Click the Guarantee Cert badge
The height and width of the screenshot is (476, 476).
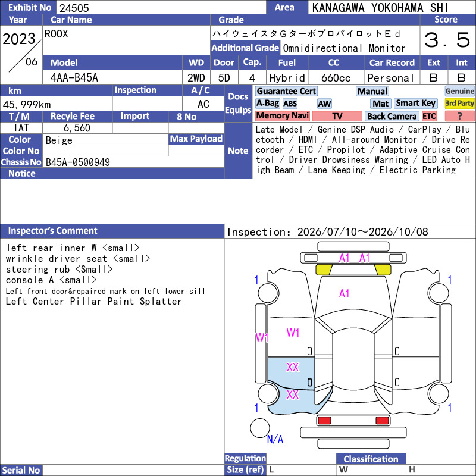pyautogui.click(x=286, y=91)
